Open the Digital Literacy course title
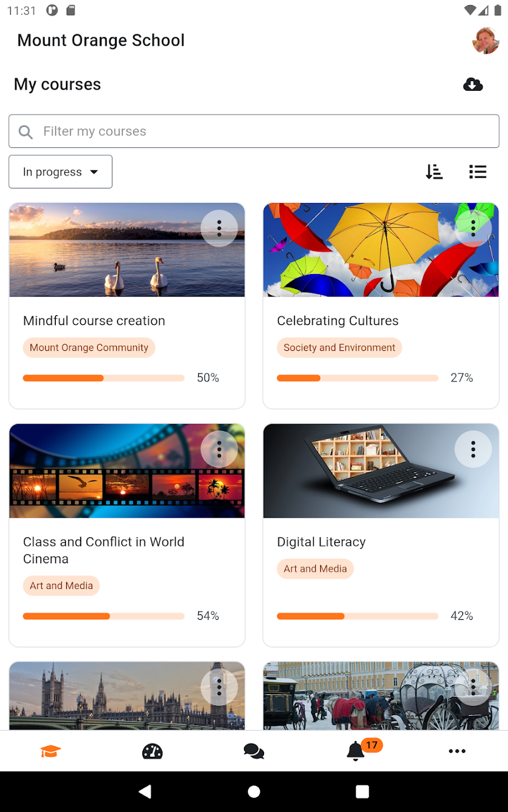Screen dimensions: 508x812 pos(321,542)
